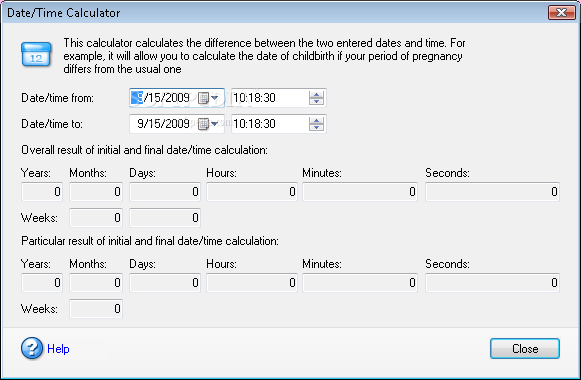The image size is (581, 380).
Task: Click the blue calendar 12 icon
Action: (36, 54)
